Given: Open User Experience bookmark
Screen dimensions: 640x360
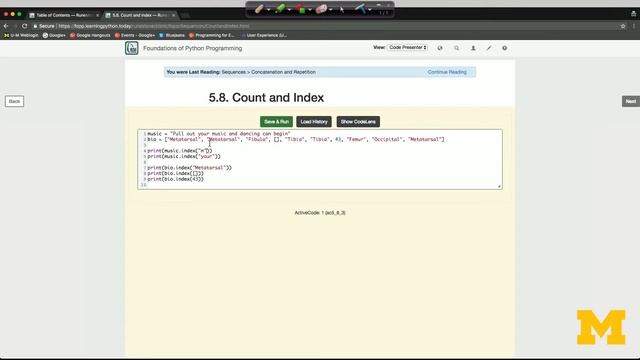Looking at the screenshot, I should point(264,36).
